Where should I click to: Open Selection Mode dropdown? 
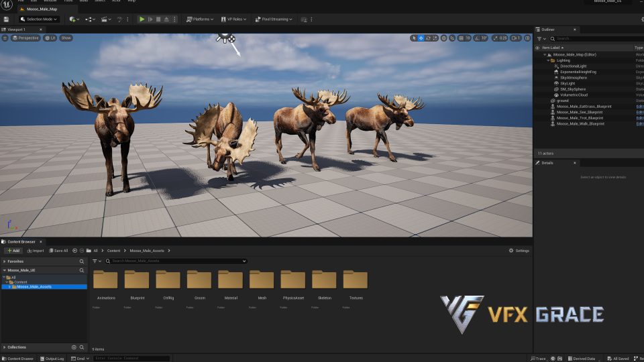[x=39, y=19]
